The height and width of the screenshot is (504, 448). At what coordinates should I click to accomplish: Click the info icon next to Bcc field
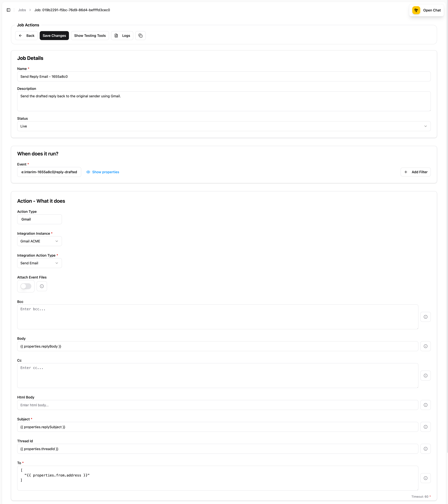click(x=425, y=317)
